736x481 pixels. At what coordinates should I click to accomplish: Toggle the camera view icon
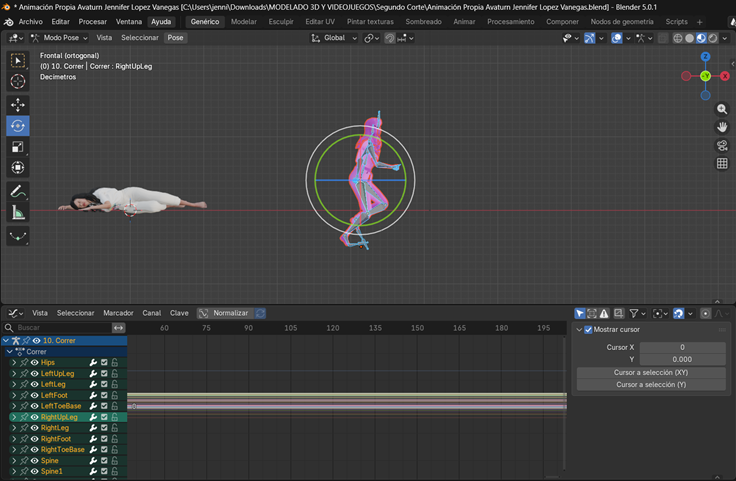pos(722,145)
